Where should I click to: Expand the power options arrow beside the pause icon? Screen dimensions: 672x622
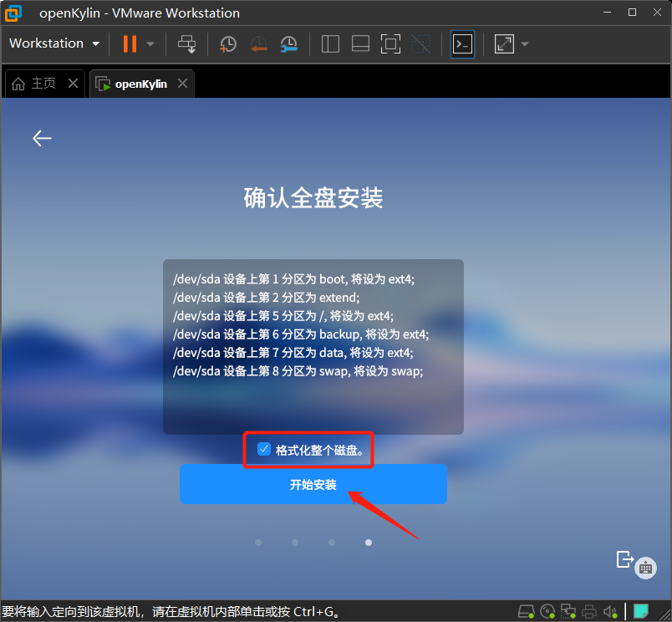tap(150, 43)
